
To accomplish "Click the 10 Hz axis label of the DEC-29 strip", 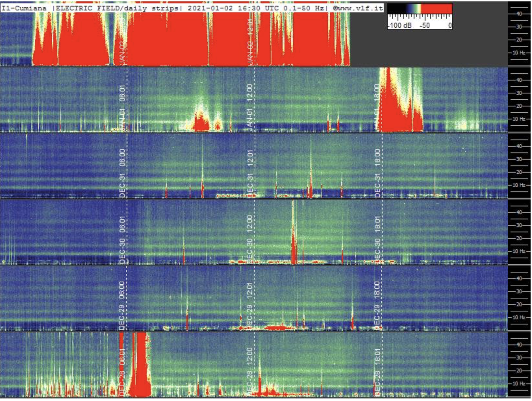I will (x=519, y=317).
